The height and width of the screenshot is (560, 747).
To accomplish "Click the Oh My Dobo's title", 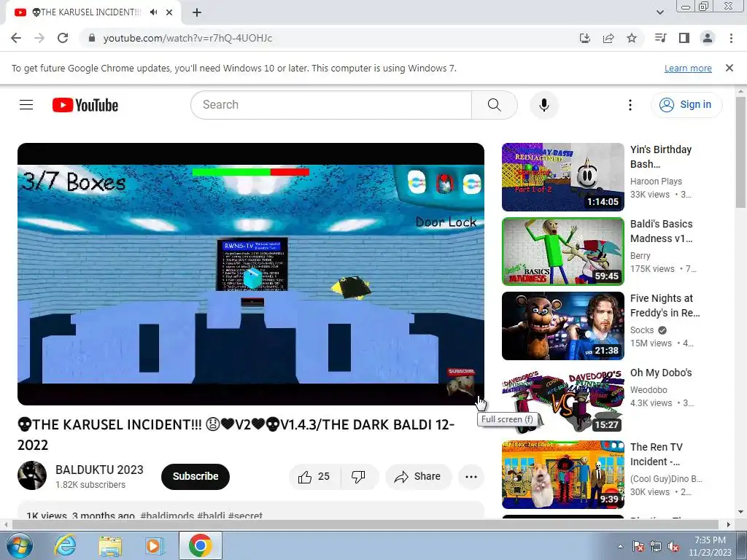I will (661, 373).
